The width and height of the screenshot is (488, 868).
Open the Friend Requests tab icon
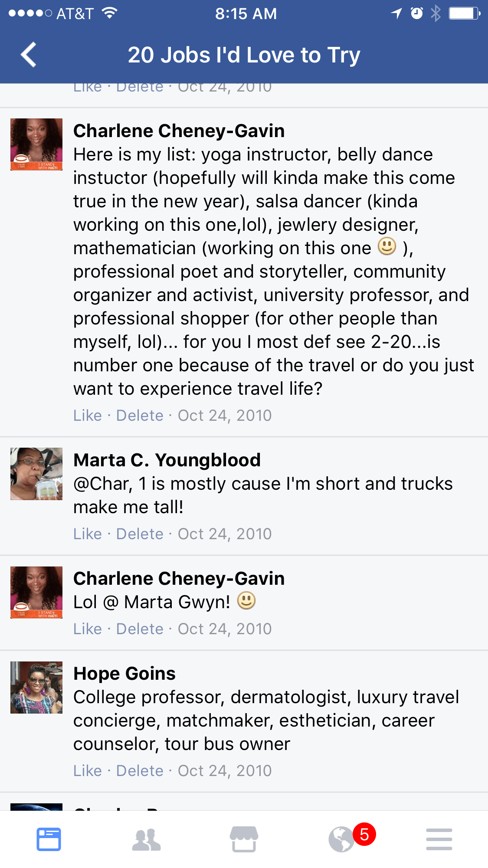tap(146, 839)
